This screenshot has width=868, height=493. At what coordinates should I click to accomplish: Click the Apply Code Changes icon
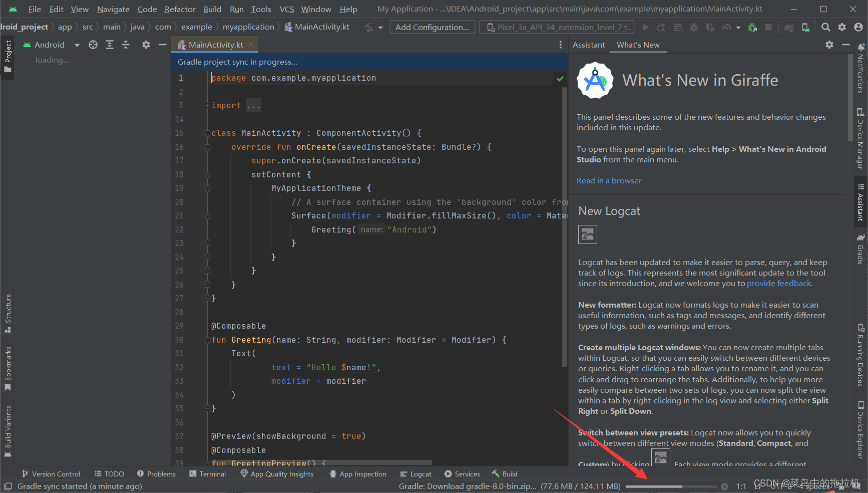pos(678,28)
